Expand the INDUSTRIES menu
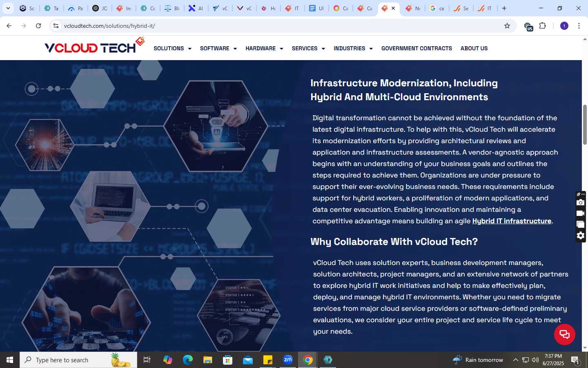Image resolution: width=588 pixels, height=368 pixels. coord(353,48)
